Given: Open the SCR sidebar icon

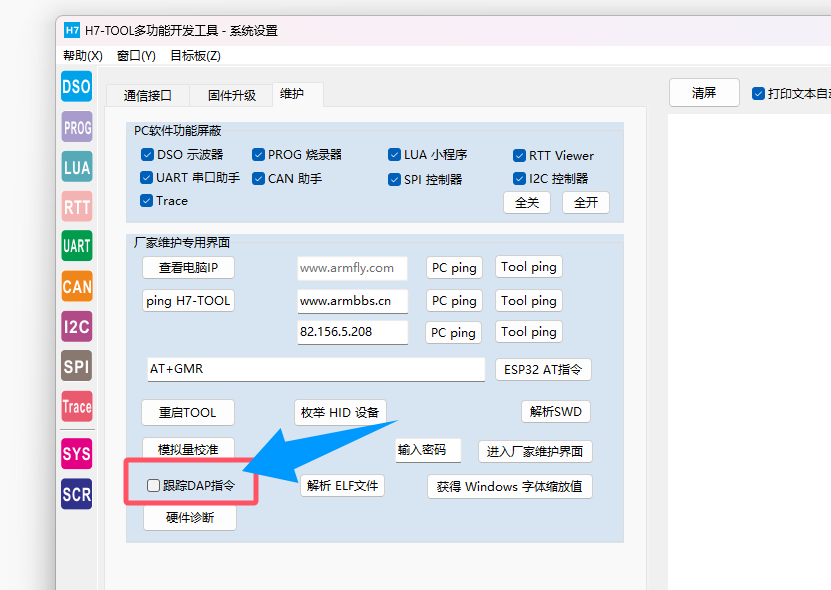Looking at the screenshot, I should tap(77, 494).
